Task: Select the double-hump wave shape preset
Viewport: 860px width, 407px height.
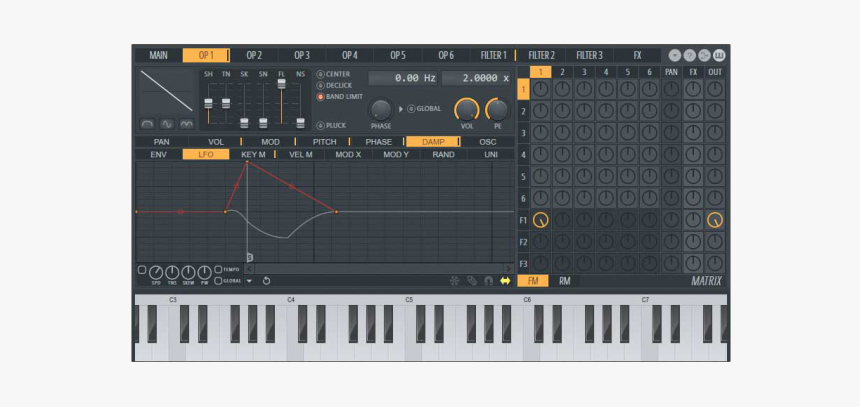Action: point(186,124)
